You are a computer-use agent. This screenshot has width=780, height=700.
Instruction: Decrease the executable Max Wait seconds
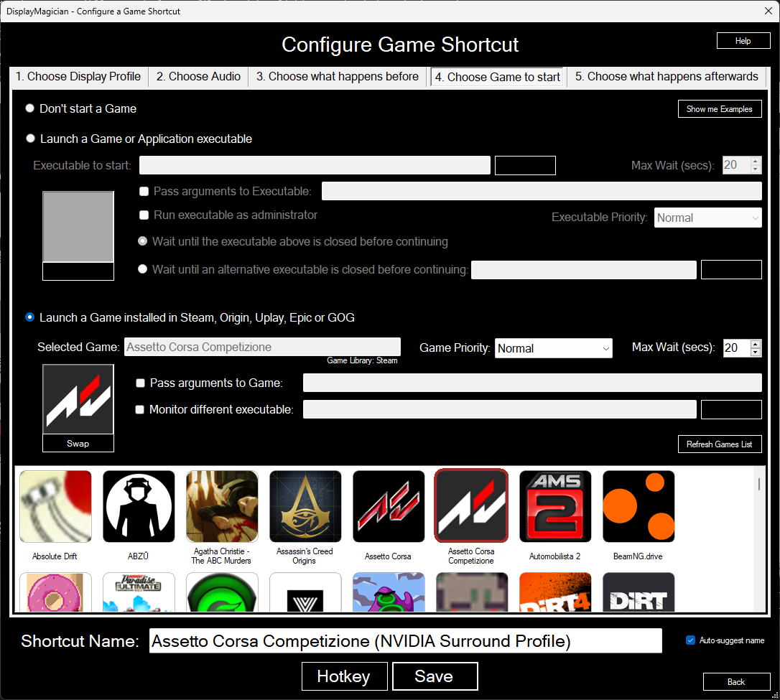click(x=755, y=169)
